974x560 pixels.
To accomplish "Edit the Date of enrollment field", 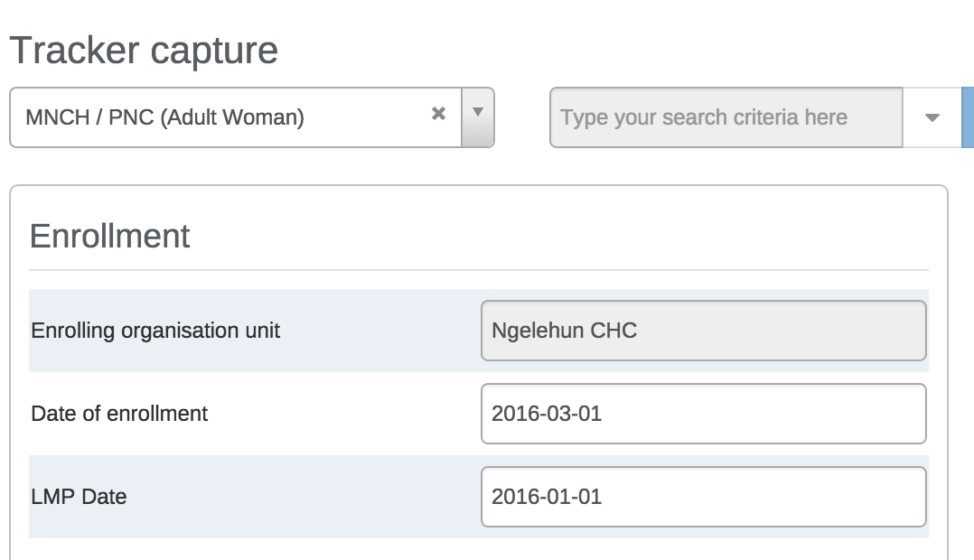I will tap(703, 414).
